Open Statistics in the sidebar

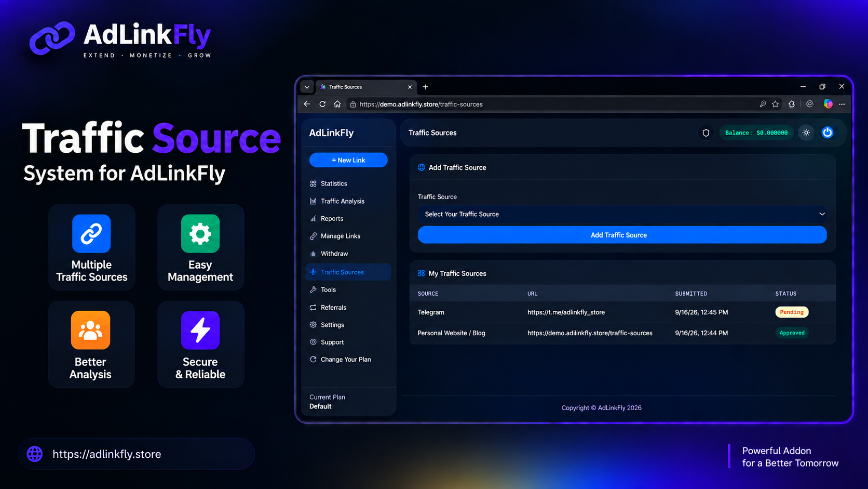(348, 183)
